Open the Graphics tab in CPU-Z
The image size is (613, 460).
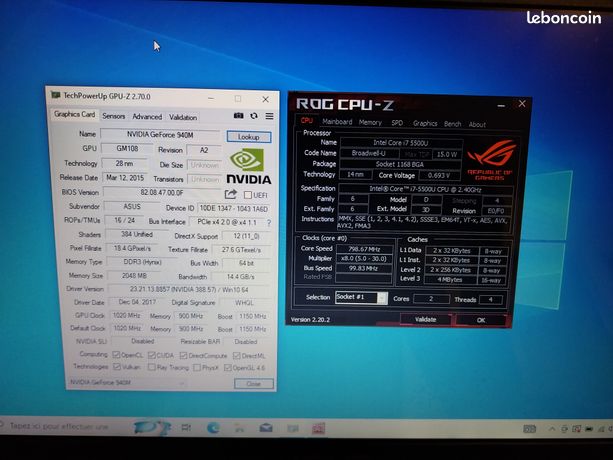(x=425, y=124)
